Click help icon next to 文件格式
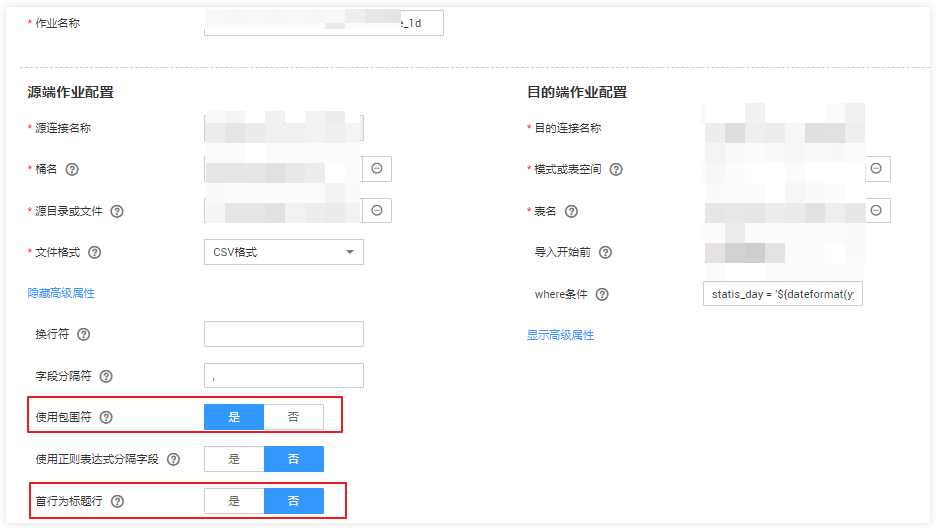The image size is (936, 529). [x=95, y=252]
